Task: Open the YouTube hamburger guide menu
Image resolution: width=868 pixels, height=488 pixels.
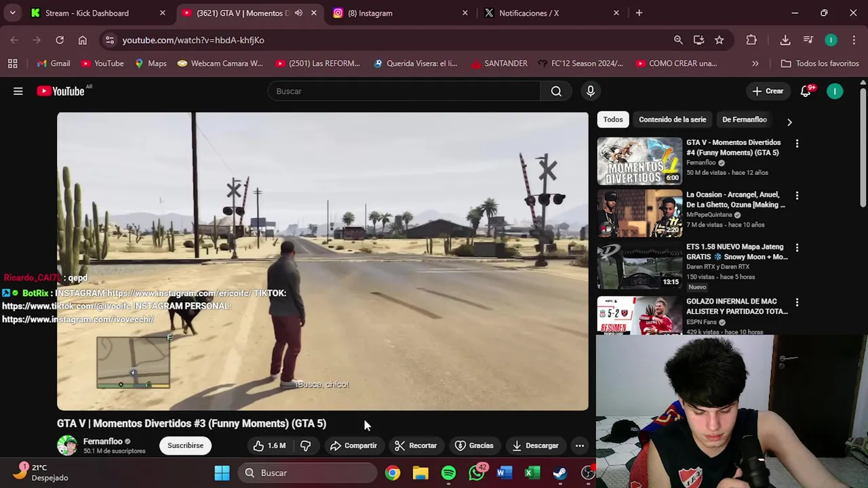Action: (x=18, y=91)
